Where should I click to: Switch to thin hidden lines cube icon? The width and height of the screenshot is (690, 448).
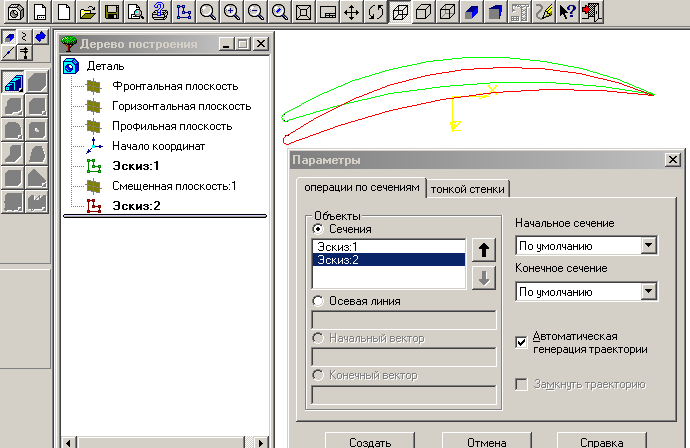pyautogui.click(x=448, y=12)
